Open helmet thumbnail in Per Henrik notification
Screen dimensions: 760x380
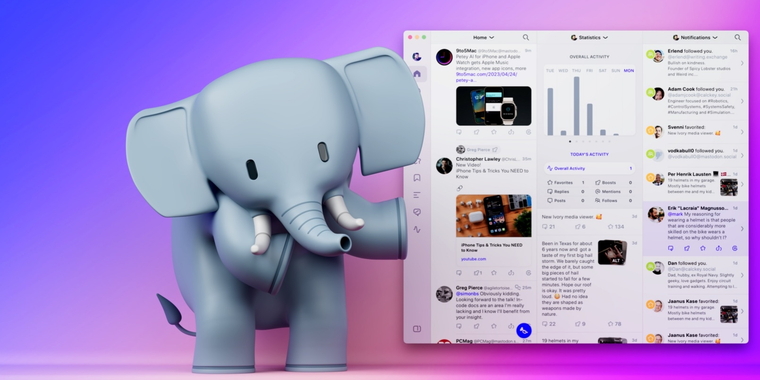[x=728, y=187]
